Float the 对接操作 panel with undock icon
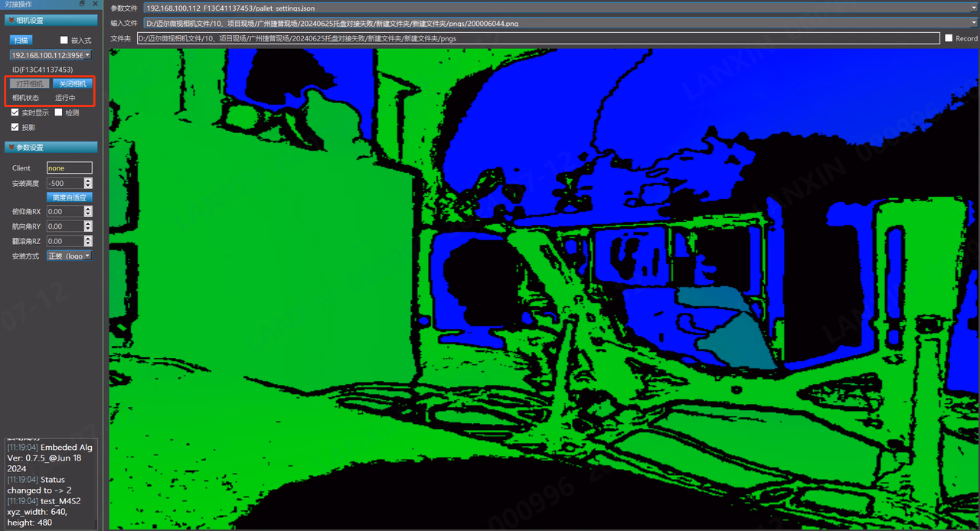This screenshot has width=980, height=531. click(x=83, y=5)
